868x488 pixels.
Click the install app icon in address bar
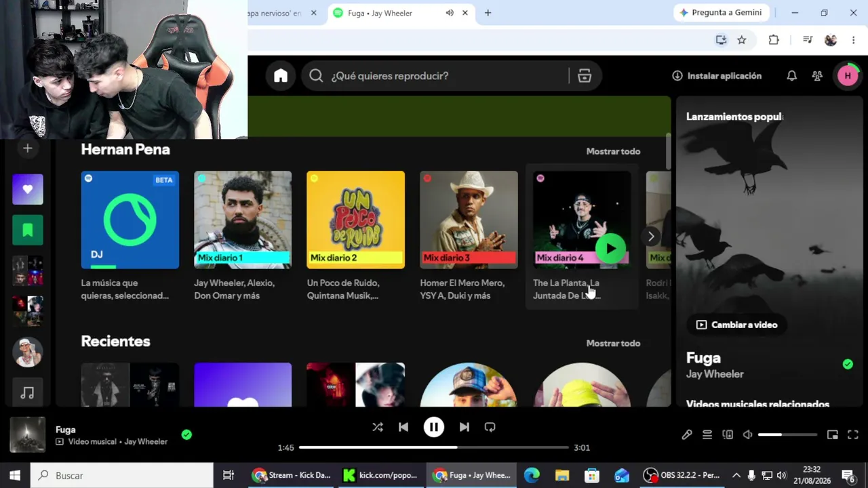pyautogui.click(x=721, y=40)
